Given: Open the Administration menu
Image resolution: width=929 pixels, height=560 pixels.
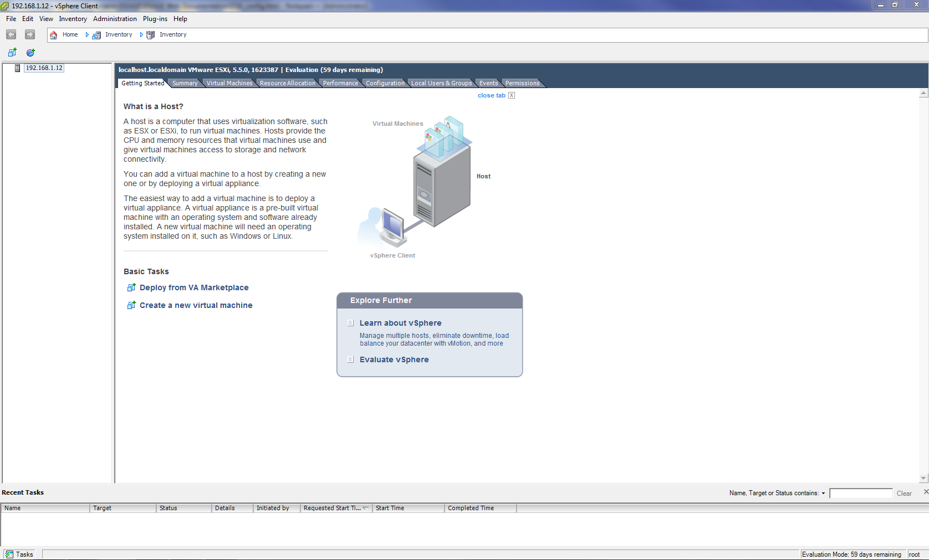Looking at the screenshot, I should click(115, 19).
